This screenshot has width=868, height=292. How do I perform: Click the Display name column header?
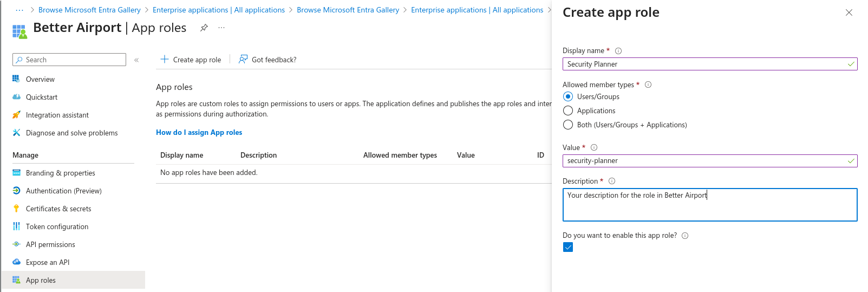(182, 155)
